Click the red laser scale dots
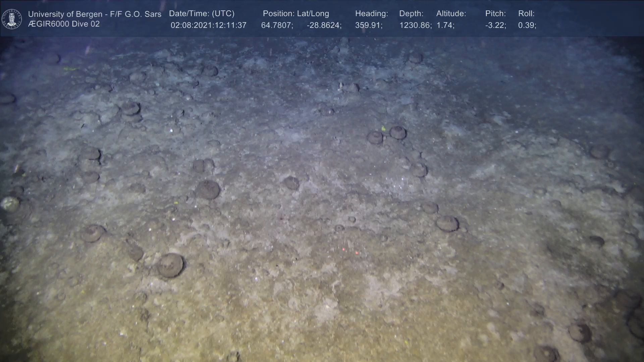 pos(350,251)
